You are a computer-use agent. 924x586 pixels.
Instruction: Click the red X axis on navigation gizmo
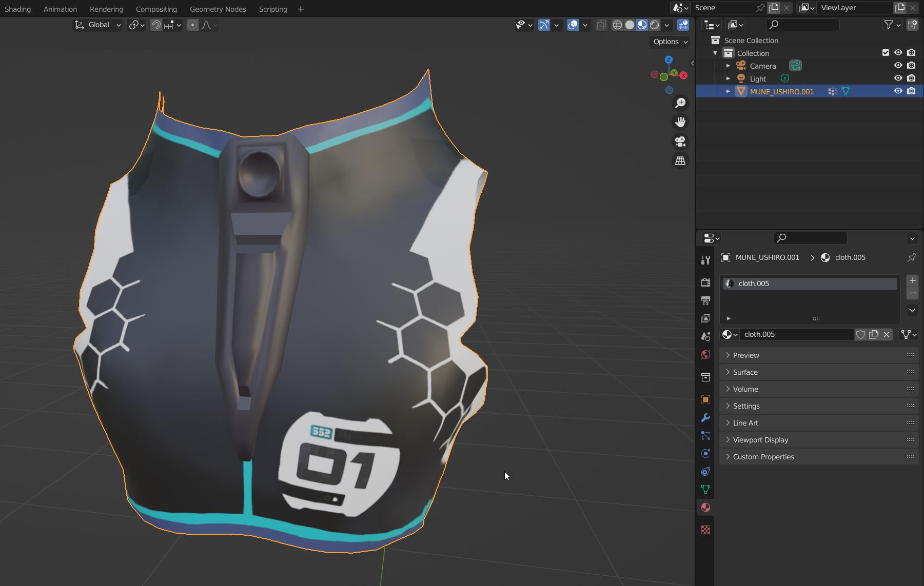pos(683,75)
